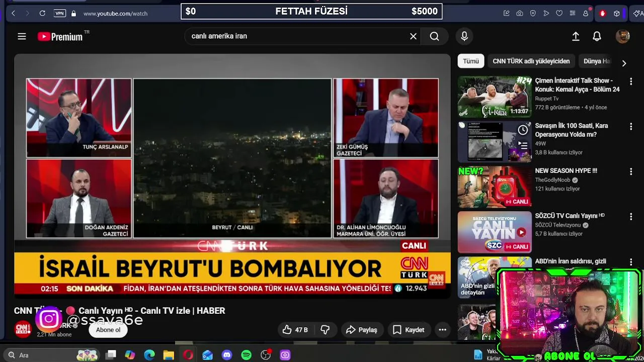Select the Tümü filter chip

pos(471,61)
